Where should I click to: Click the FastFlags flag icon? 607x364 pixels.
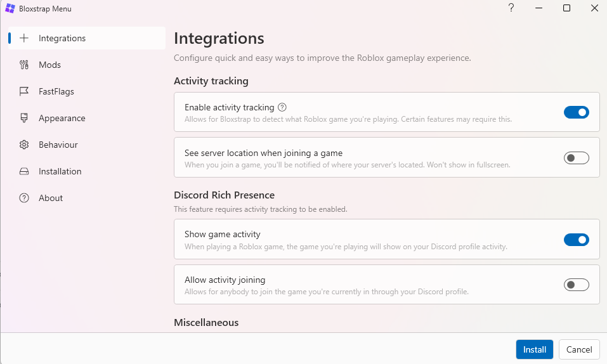[x=24, y=91]
